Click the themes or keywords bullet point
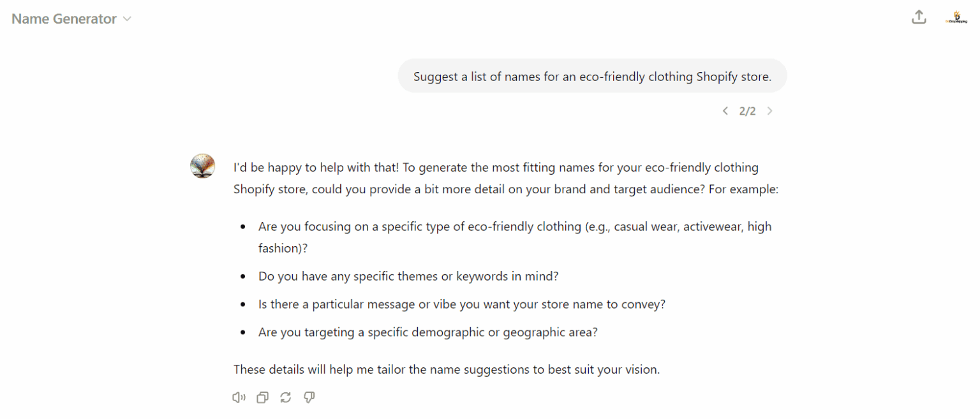980x419 pixels. click(x=408, y=276)
